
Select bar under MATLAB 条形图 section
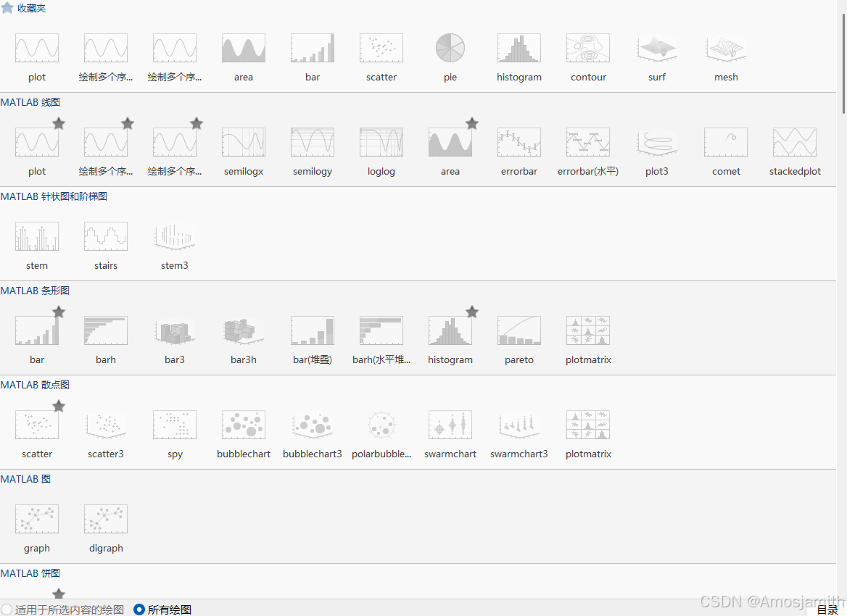tap(37, 331)
